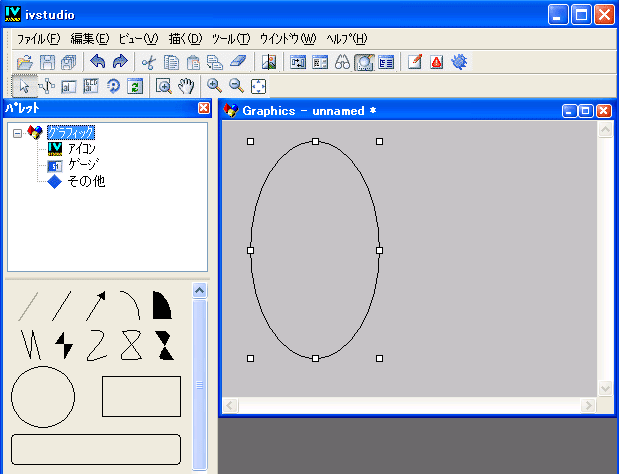Open the ツール(T) menu
Viewport: 619px width, 474px height.
(230, 38)
